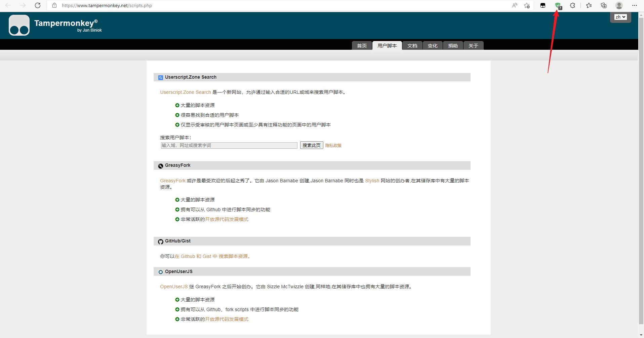Image resolution: width=644 pixels, height=338 pixels.
Task: Open OpenUserJS's 开放源代码发展模式 link
Action: tap(227, 319)
